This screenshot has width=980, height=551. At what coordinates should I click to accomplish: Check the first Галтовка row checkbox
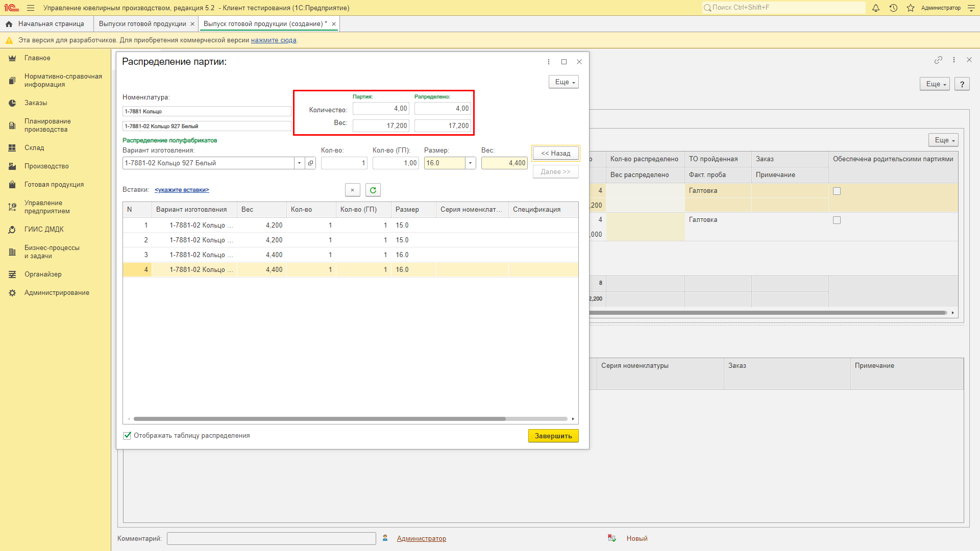coord(837,191)
